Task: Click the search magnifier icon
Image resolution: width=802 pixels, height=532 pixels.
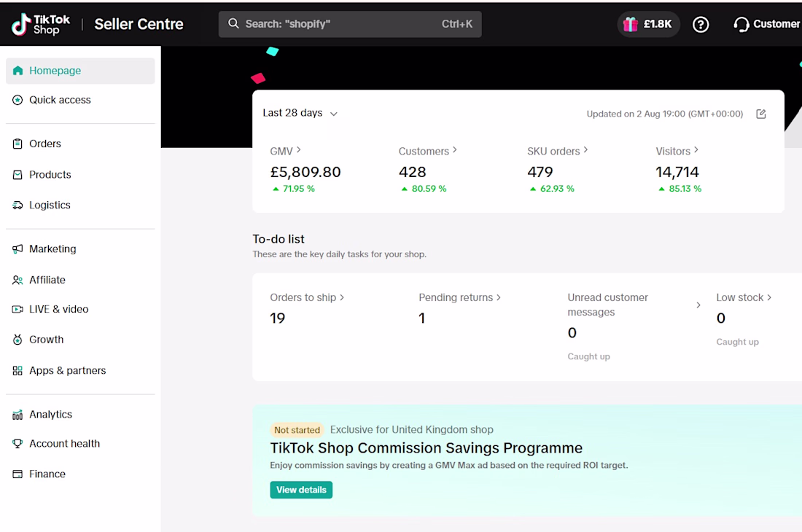Action: point(233,23)
